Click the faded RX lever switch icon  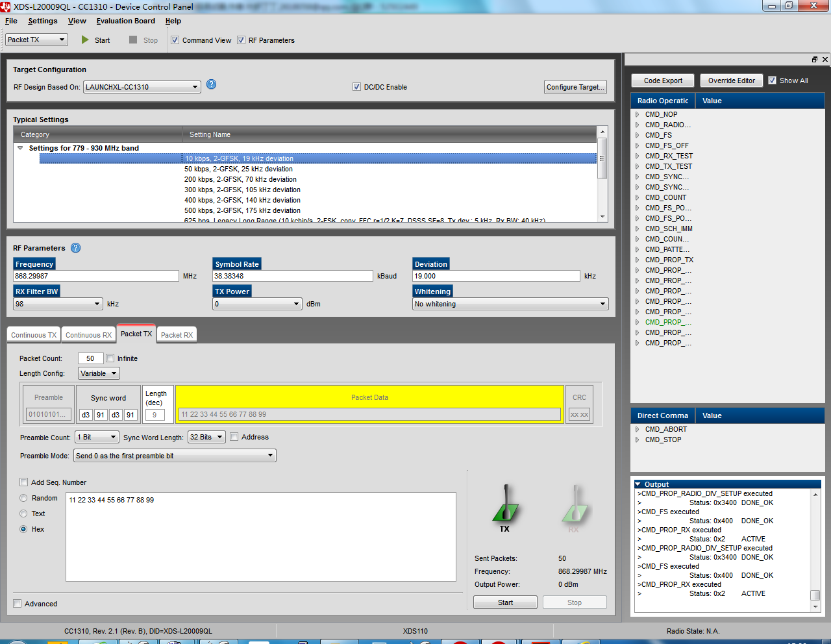click(x=575, y=504)
